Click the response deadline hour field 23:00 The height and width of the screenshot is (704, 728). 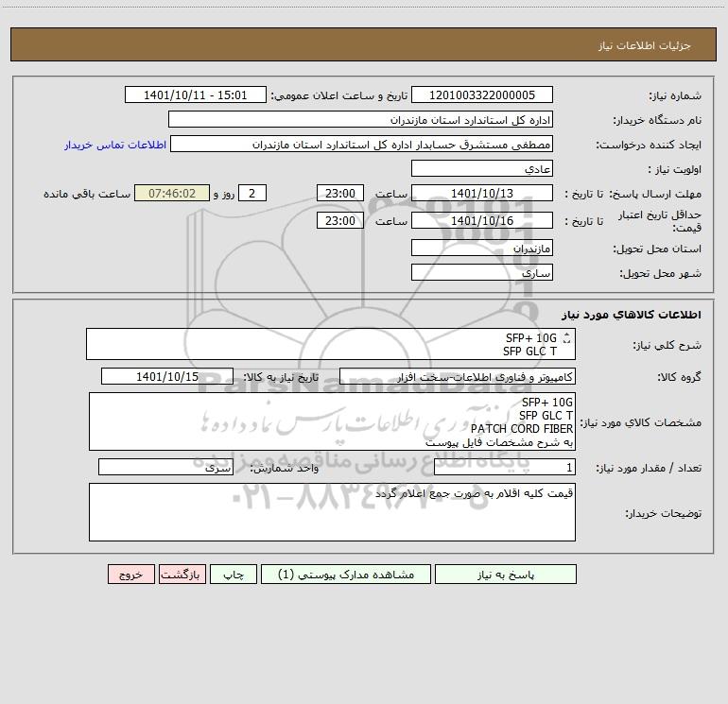point(339,193)
